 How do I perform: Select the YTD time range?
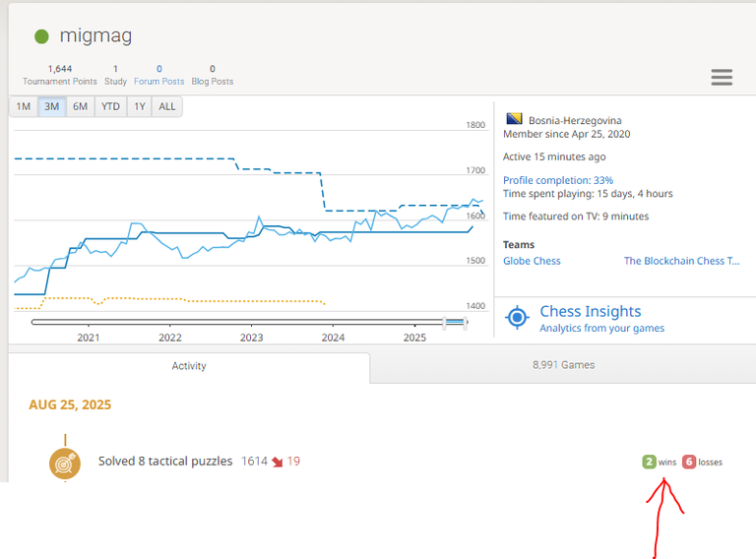point(110,106)
